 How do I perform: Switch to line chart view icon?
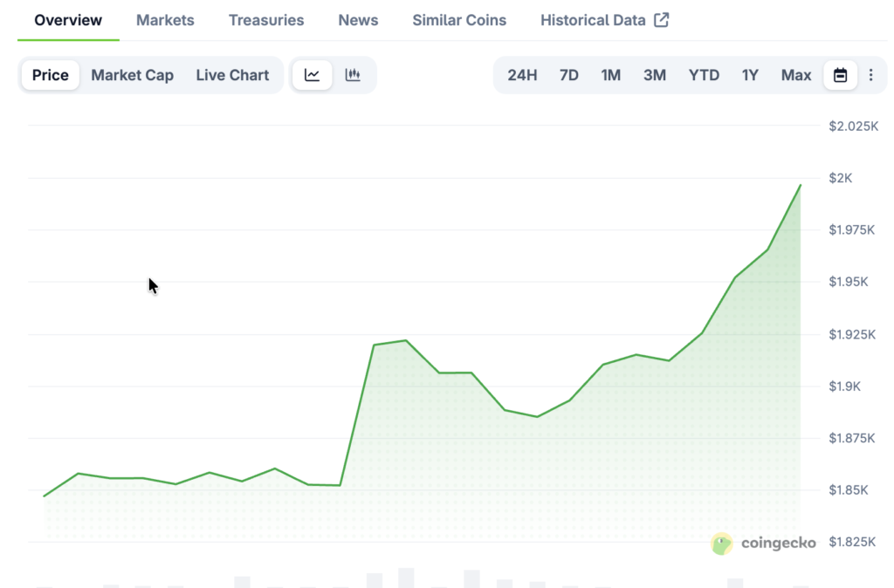click(x=312, y=75)
